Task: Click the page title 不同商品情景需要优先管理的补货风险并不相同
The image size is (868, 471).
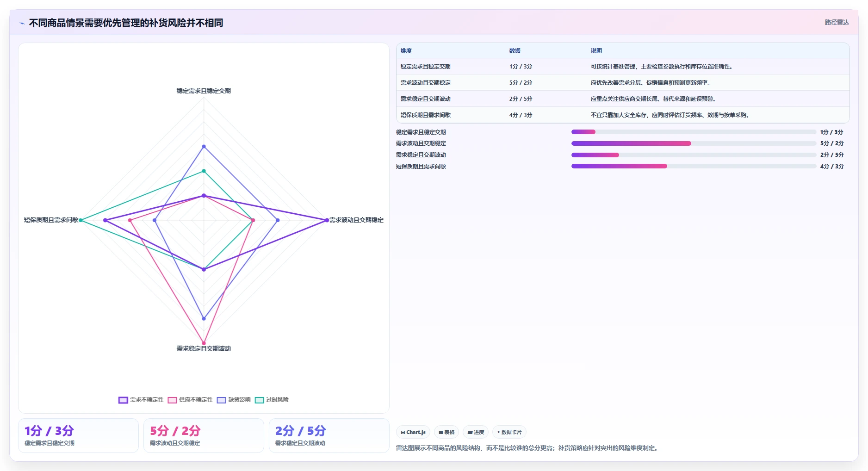Action: coord(126,23)
